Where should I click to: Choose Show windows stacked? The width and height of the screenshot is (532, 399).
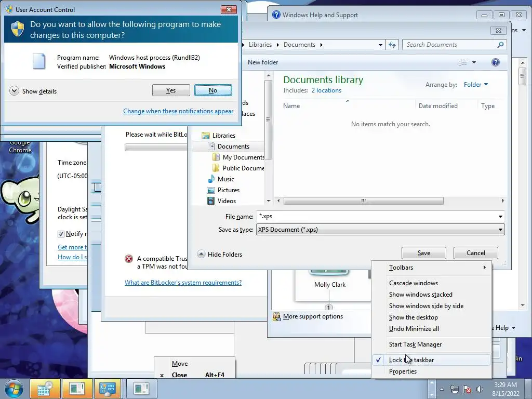point(432,295)
